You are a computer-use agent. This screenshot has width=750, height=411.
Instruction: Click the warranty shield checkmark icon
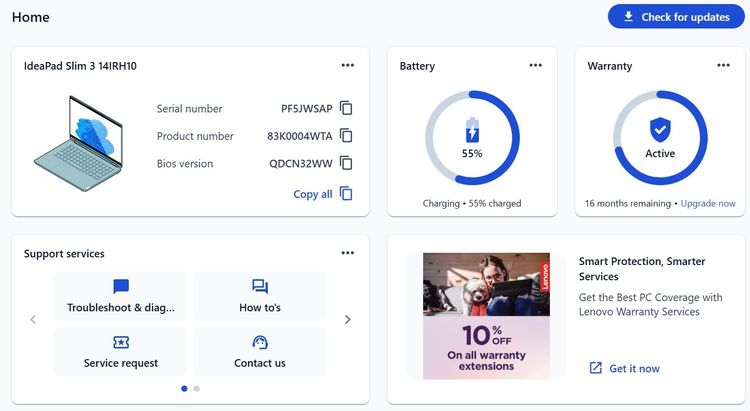[x=660, y=130]
